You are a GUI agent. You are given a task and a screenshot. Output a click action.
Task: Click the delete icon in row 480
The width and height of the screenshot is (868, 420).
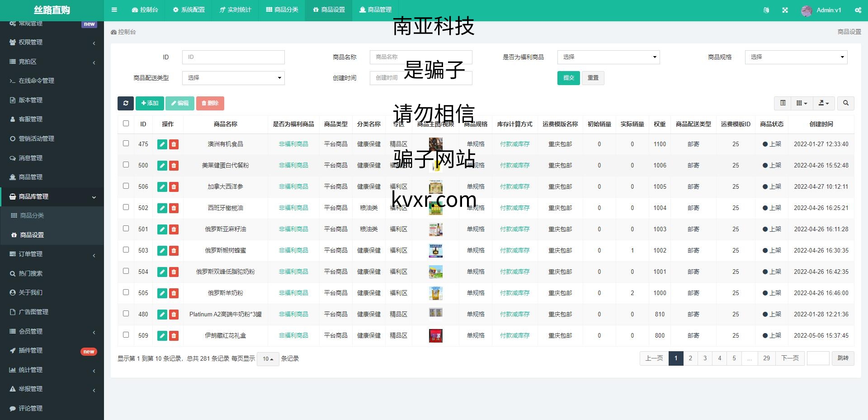(x=174, y=315)
